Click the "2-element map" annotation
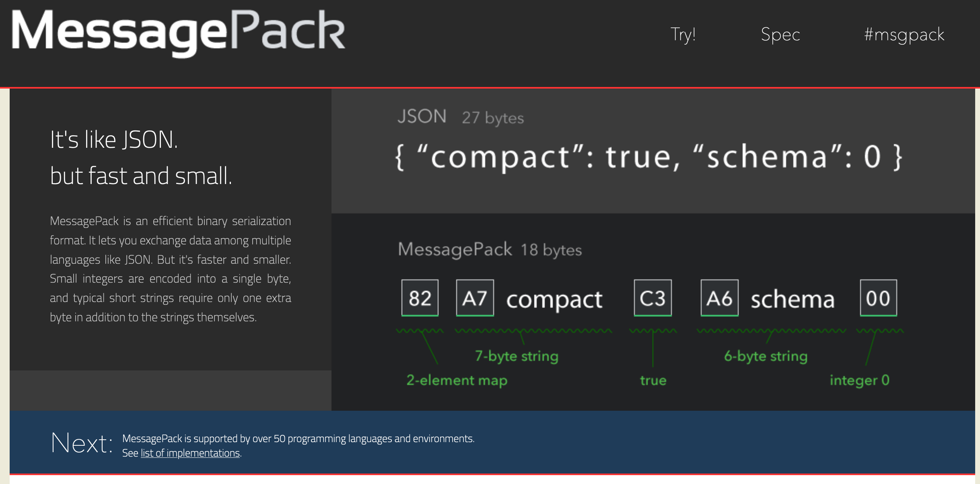Image resolution: width=980 pixels, height=484 pixels. click(457, 381)
